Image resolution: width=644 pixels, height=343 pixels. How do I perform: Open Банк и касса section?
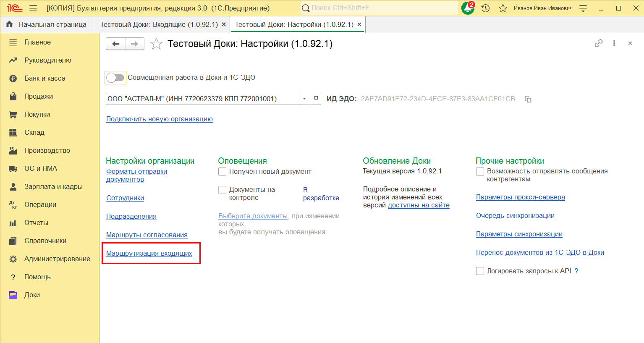(45, 78)
